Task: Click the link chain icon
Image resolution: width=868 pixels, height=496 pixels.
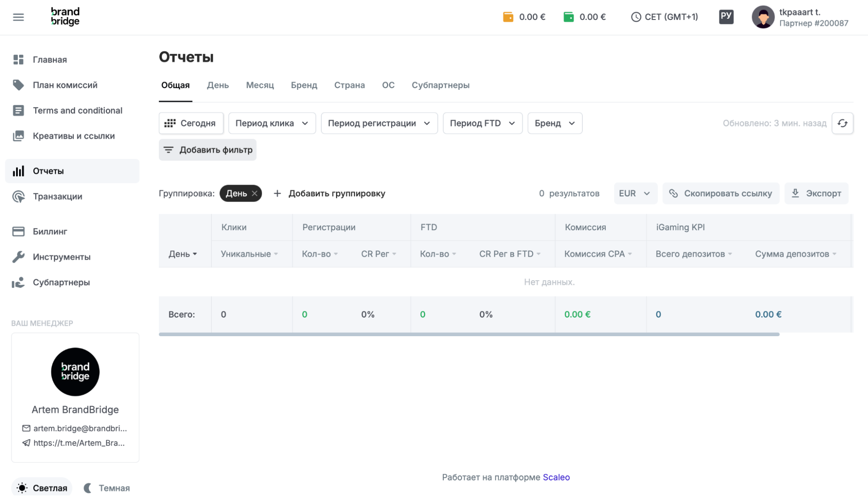Action: (x=673, y=193)
